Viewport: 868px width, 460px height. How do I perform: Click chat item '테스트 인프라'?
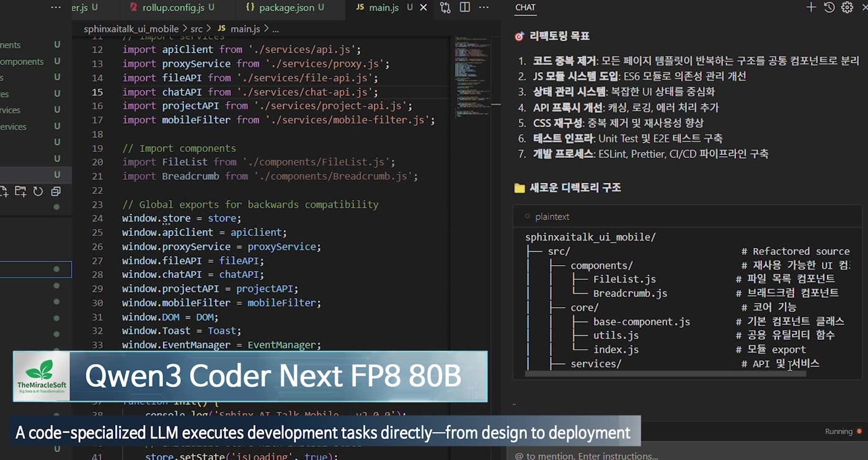point(563,138)
